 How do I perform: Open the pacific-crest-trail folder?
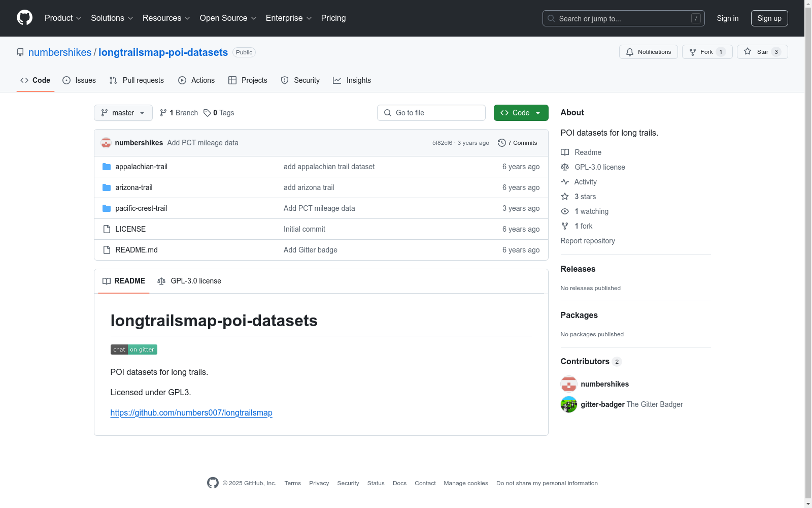[141, 208]
